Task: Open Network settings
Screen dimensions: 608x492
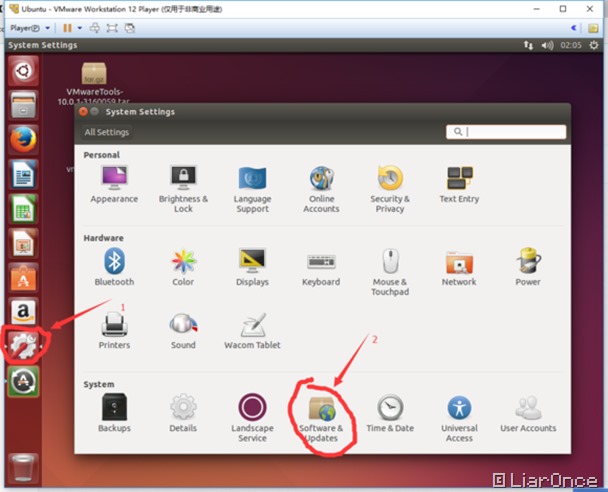Action: click(x=459, y=267)
